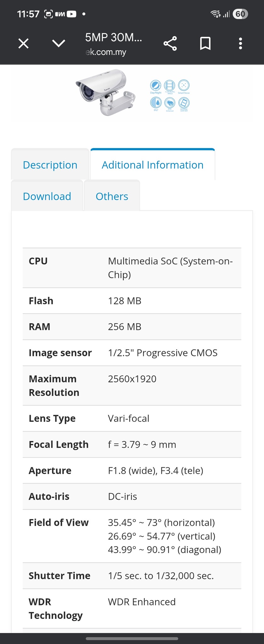The image size is (264, 644).
Task: Tap the YouTube notification icon in status bar
Action: click(72, 14)
